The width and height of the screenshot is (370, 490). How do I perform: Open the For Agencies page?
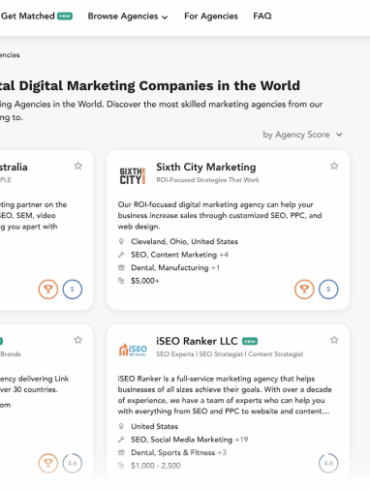pyautogui.click(x=211, y=16)
